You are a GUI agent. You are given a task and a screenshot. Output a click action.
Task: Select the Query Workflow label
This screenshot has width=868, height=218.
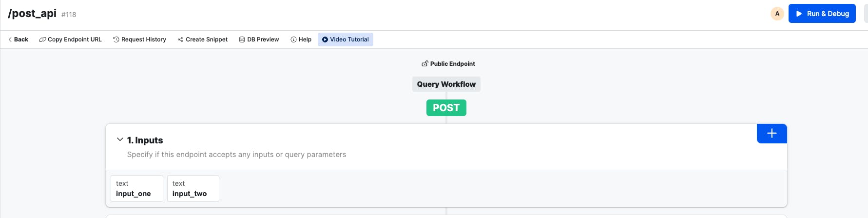[x=446, y=84]
